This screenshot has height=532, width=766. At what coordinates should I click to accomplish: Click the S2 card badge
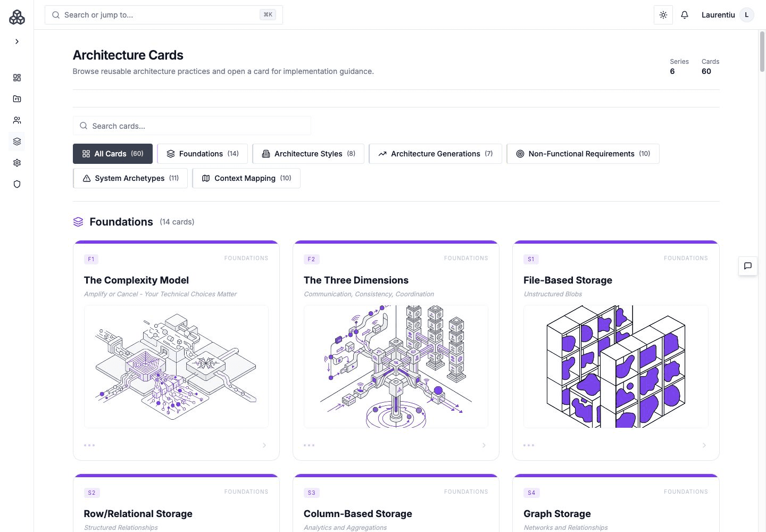point(91,493)
